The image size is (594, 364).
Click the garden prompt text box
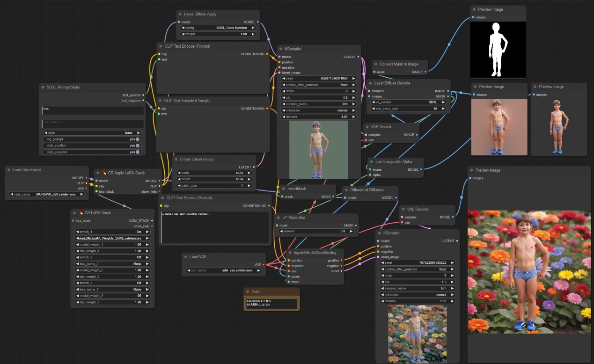215,228
